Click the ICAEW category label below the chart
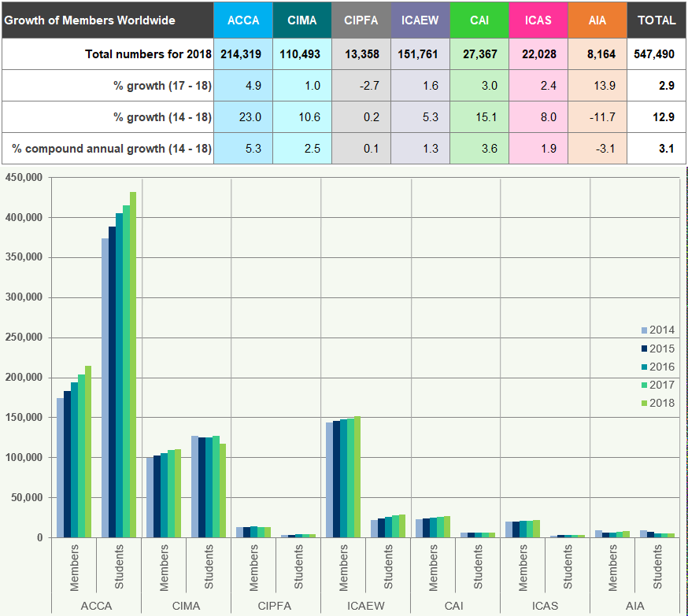Image resolution: width=688 pixels, height=616 pixels. 365,606
